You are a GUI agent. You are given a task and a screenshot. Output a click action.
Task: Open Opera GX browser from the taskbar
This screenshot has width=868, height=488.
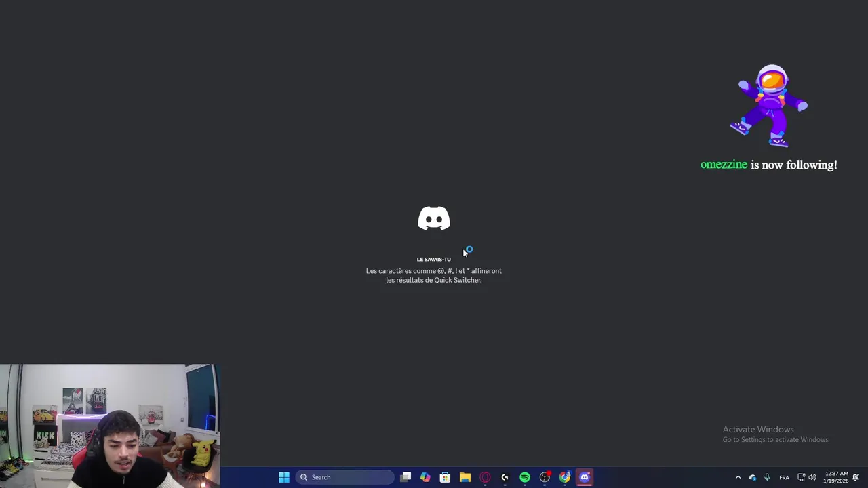485,477
